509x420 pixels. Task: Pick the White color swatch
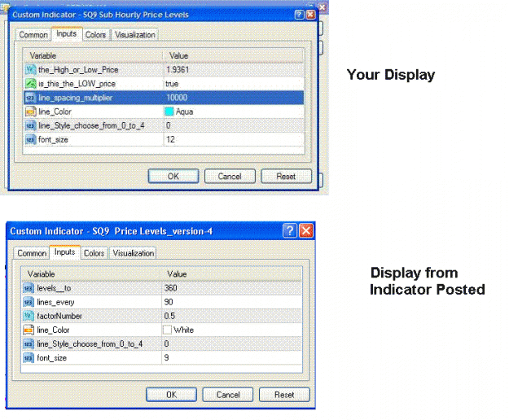167,330
